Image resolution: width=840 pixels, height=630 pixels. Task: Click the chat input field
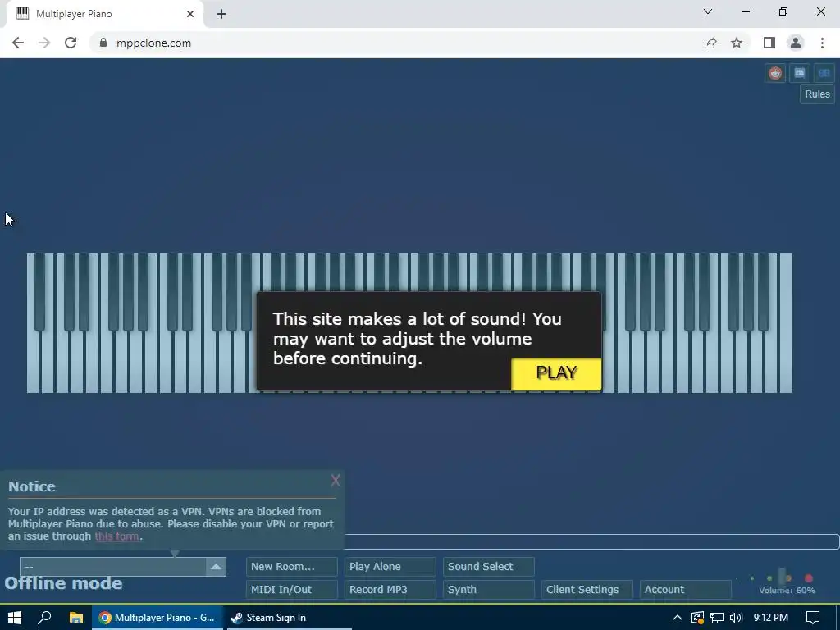pyautogui.click(x=591, y=541)
